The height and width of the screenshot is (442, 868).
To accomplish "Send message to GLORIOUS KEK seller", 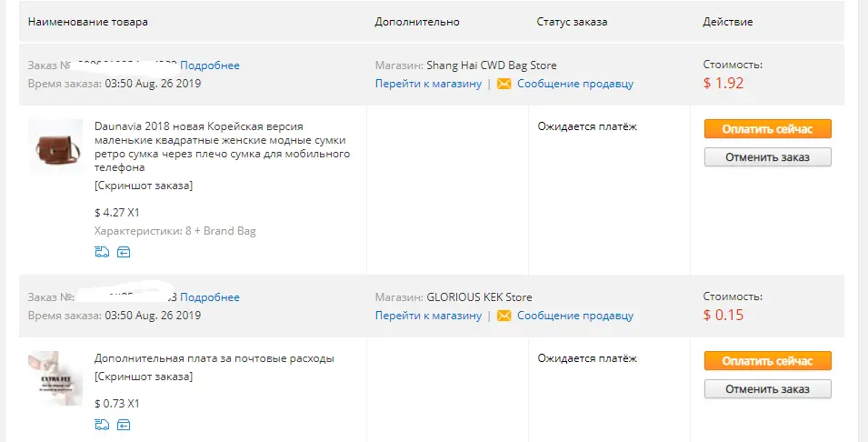I will click(x=575, y=316).
